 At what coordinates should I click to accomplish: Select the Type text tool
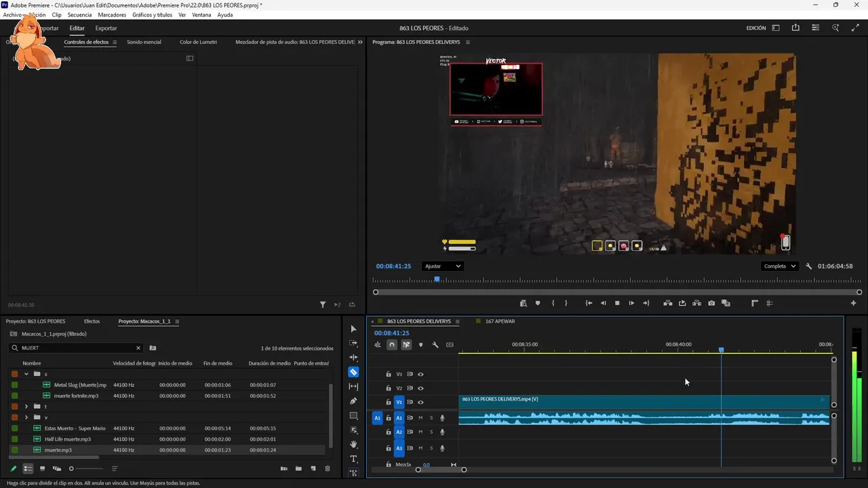click(x=353, y=459)
